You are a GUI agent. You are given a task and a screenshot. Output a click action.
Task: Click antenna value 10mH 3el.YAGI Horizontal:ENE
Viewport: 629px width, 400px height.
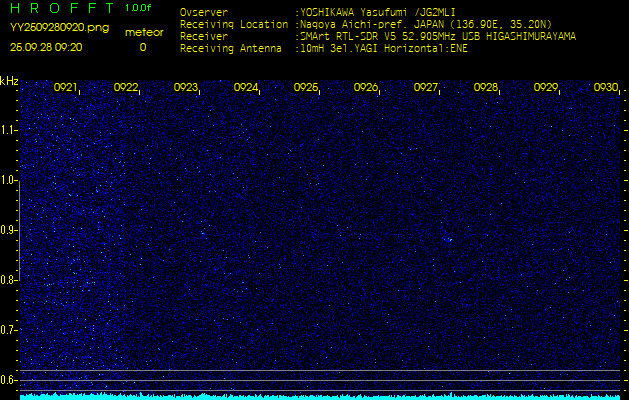tap(384, 49)
